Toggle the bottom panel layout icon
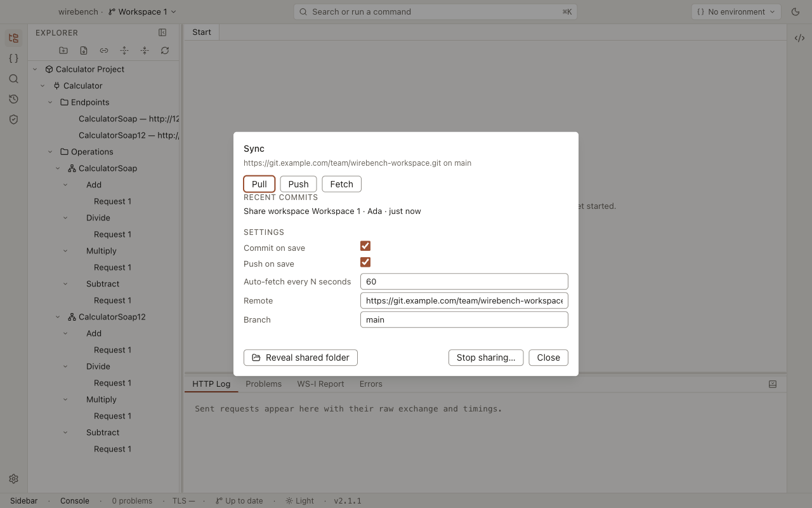812x508 pixels. tap(773, 384)
